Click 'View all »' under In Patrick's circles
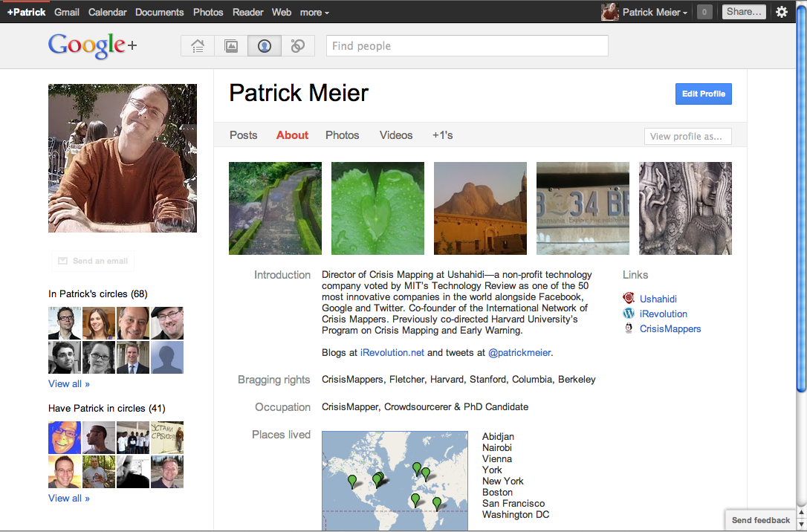807x532 pixels. [69, 384]
